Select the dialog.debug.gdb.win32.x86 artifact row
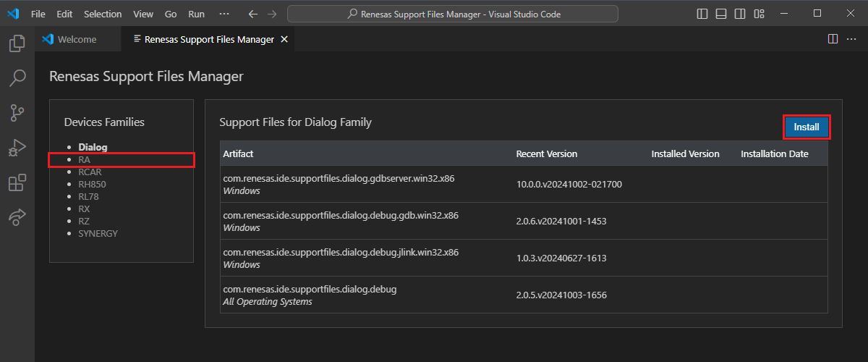This screenshot has width=868, height=362. point(524,221)
